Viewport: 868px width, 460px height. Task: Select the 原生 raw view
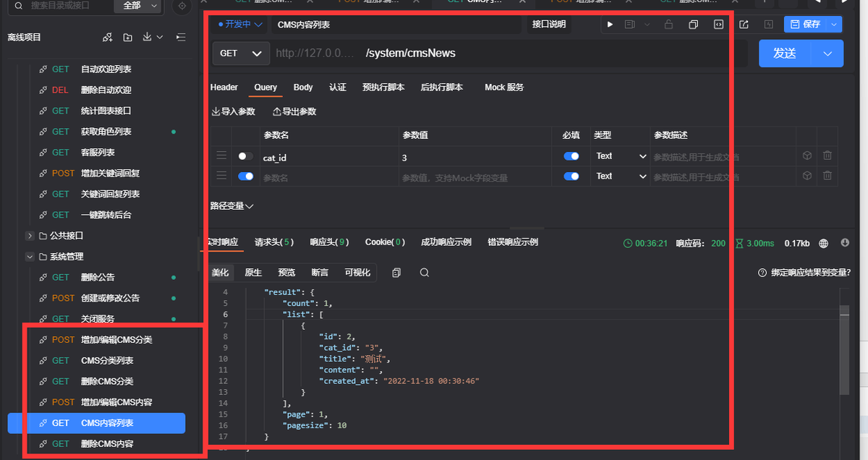click(x=253, y=273)
